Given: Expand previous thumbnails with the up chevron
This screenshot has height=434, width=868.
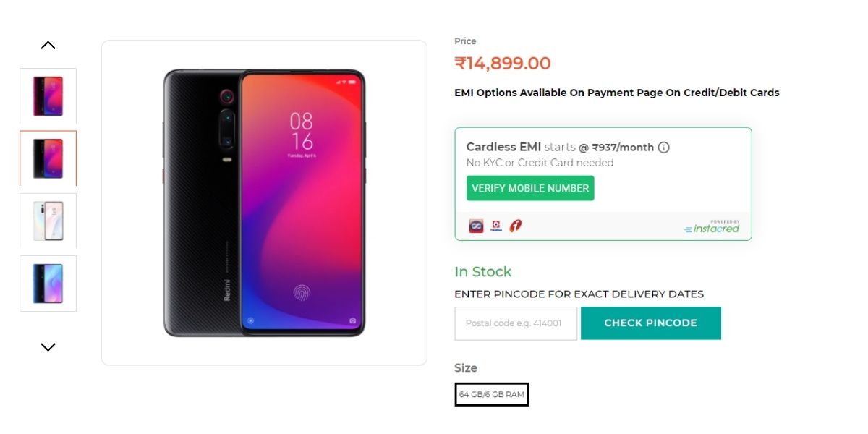Looking at the screenshot, I should (x=48, y=44).
